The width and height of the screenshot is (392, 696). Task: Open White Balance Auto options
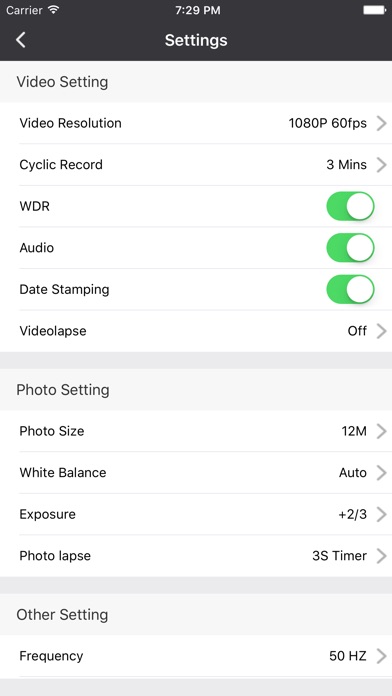196,472
